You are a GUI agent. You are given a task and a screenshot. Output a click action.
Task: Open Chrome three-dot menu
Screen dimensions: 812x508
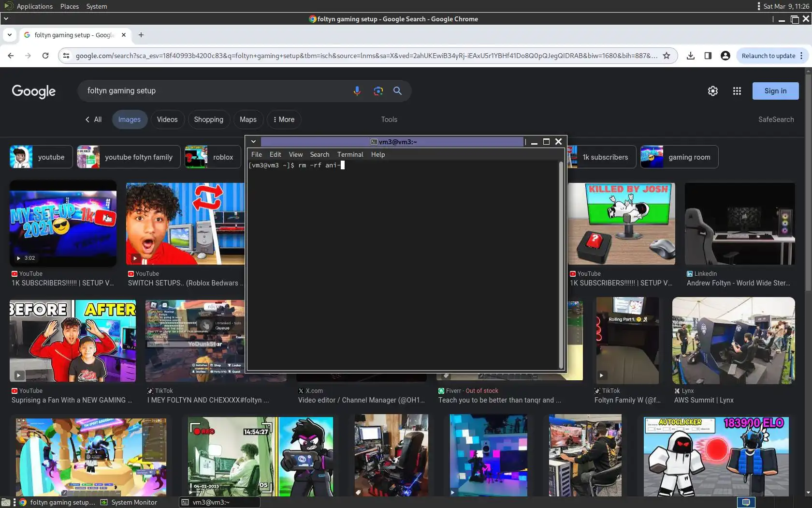[801, 56]
